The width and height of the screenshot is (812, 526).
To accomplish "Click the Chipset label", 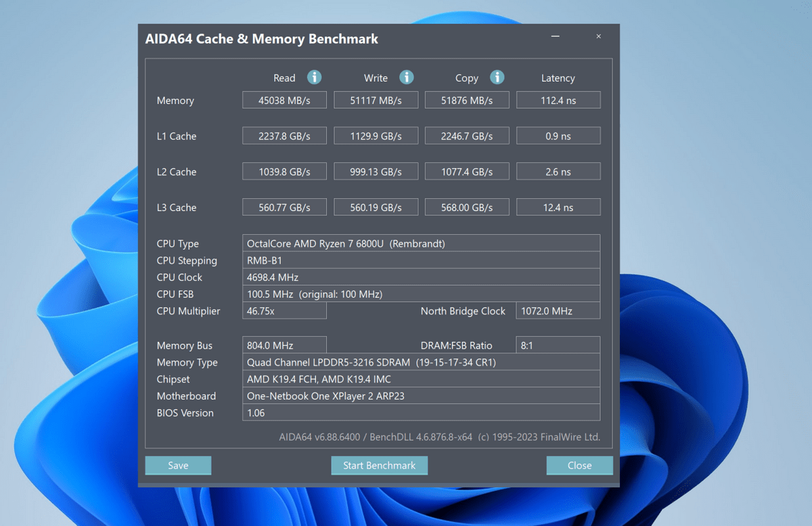I will pyautogui.click(x=173, y=379).
